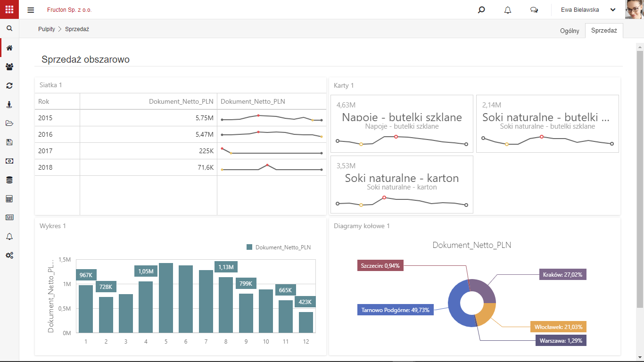Open the calculator icon in sidebar
This screenshot has width=644, height=362.
[x=9, y=198]
